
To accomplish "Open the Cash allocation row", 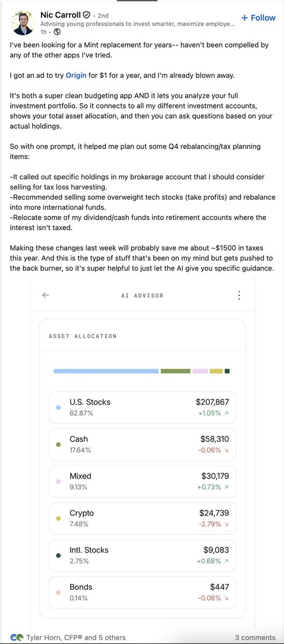I will tap(142, 444).
